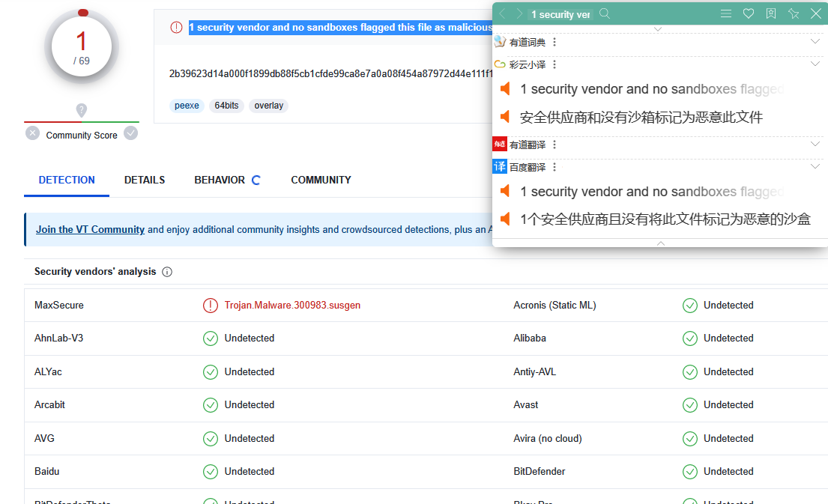Click the search field showing '1 security ver'

(x=560, y=14)
